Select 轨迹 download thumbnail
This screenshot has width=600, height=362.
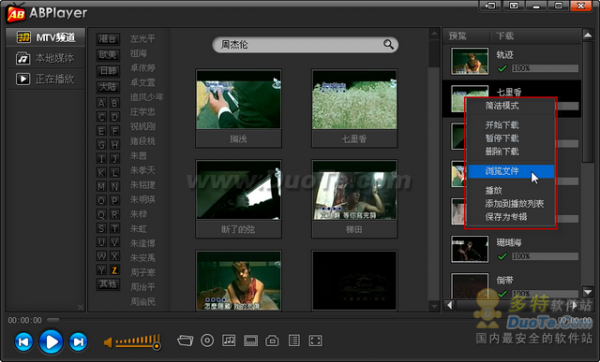tap(470, 61)
